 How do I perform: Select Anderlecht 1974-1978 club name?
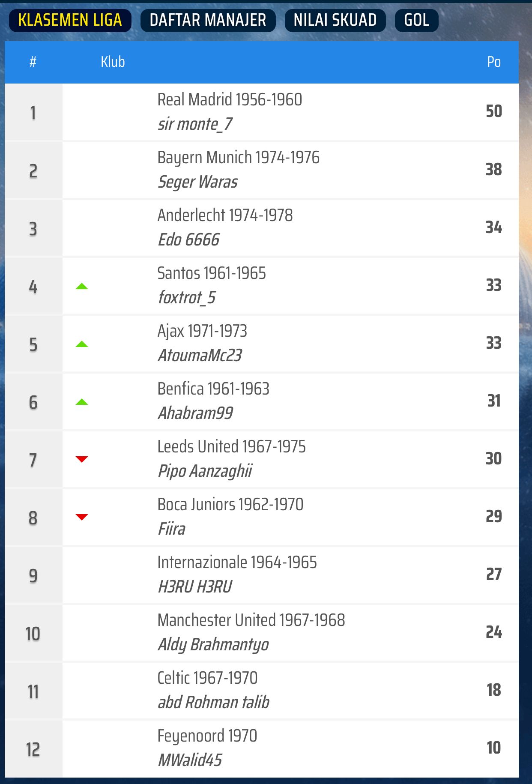click(225, 215)
